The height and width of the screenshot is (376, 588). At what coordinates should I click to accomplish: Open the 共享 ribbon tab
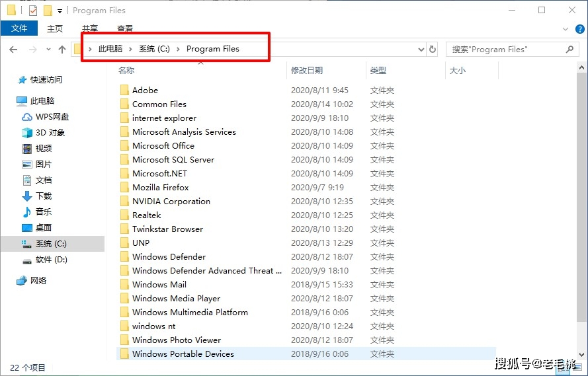pos(90,28)
